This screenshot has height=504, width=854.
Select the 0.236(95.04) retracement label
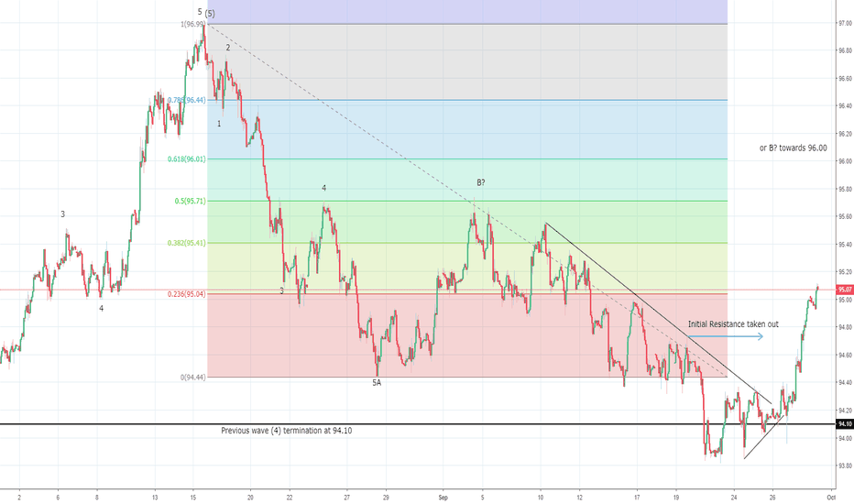point(187,294)
